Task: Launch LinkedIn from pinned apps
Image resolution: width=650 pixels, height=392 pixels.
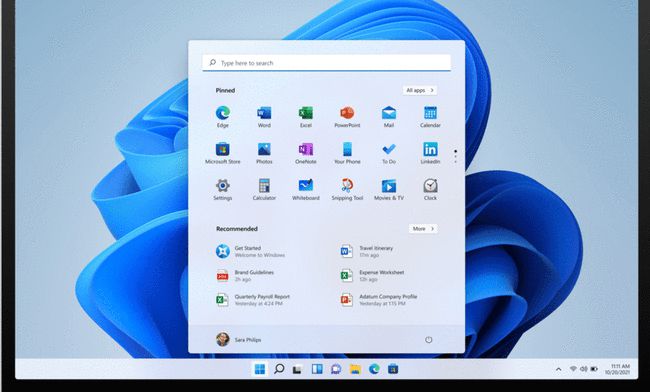Action: (430, 153)
